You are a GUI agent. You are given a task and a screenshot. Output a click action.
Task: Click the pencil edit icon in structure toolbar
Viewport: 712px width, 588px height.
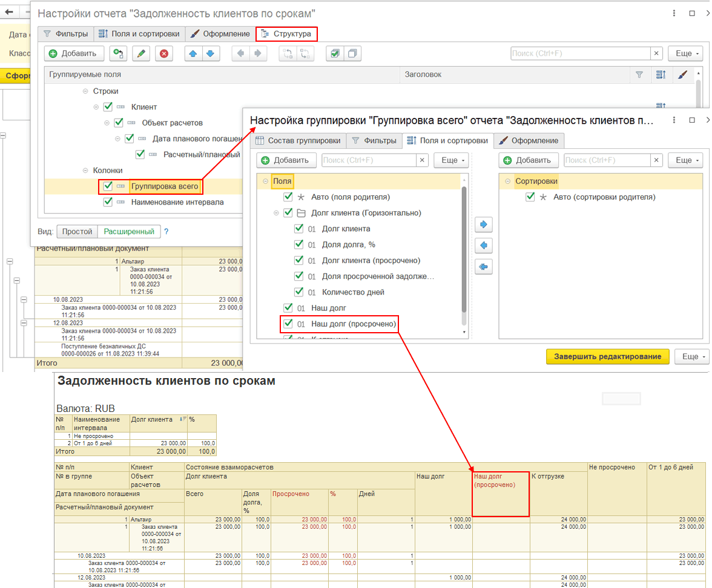[x=140, y=54]
